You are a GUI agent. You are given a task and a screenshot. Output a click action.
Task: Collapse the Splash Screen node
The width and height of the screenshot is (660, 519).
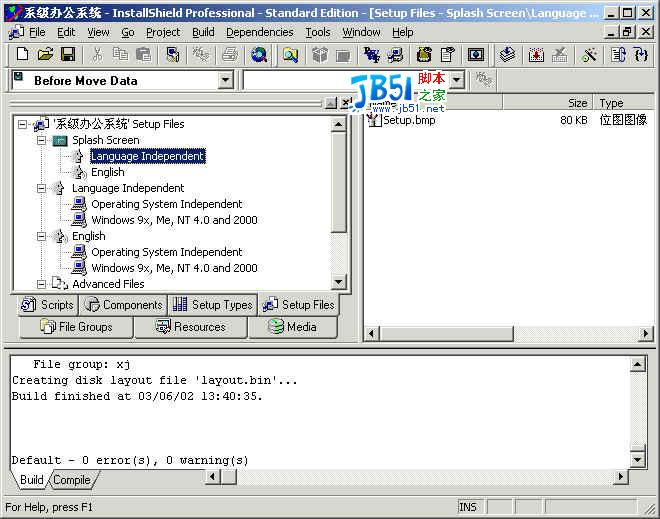point(41,140)
